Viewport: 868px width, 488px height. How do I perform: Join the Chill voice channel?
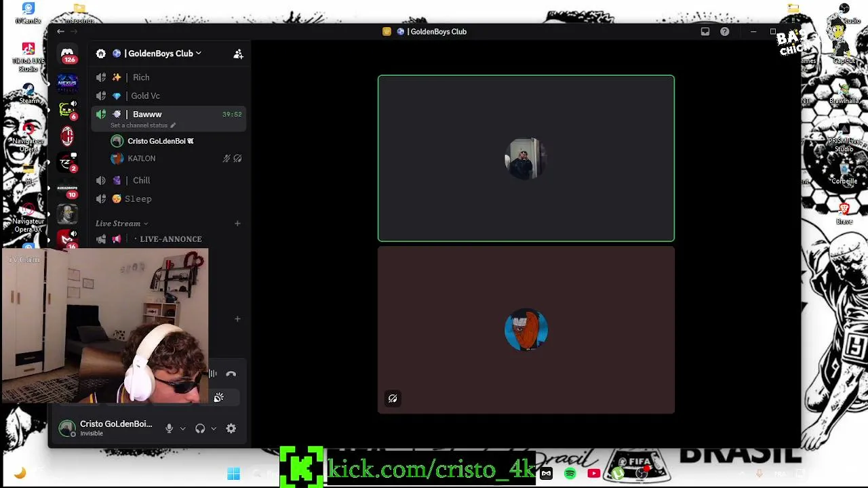(x=168, y=180)
